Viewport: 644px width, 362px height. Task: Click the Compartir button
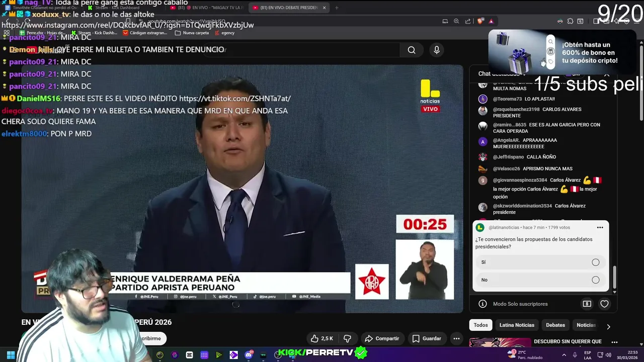point(382,338)
